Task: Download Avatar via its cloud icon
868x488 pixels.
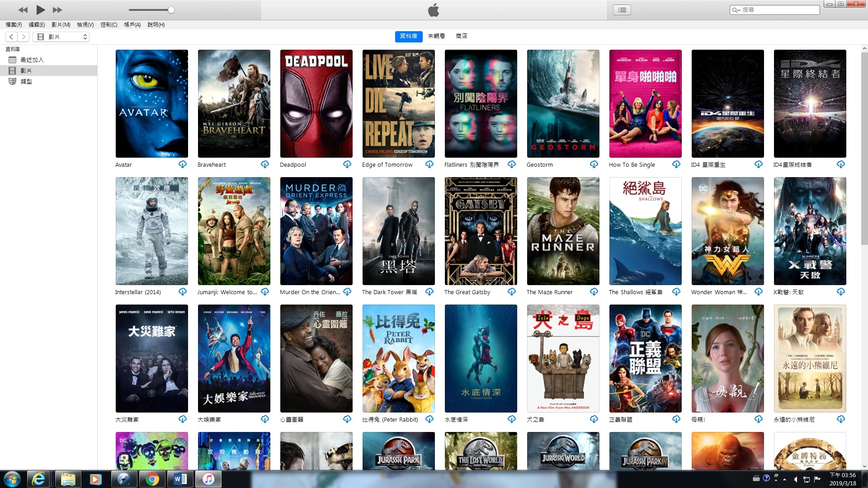Action: (x=183, y=164)
